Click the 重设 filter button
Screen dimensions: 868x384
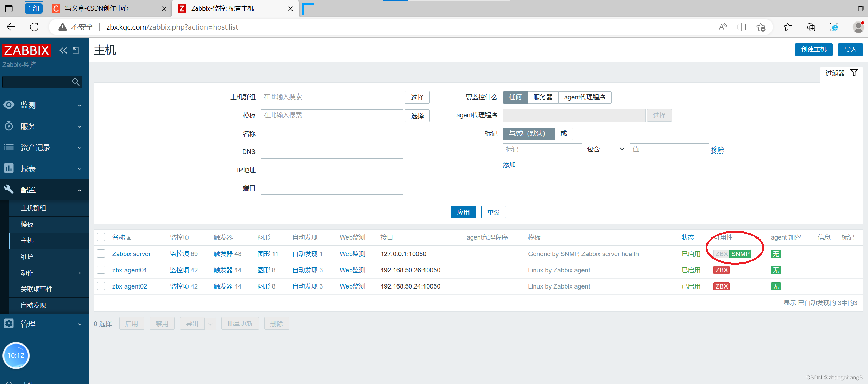493,212
